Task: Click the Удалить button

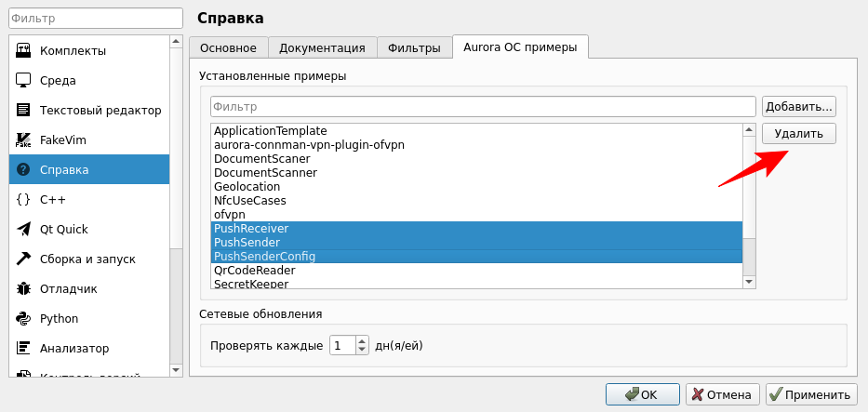Action: pyautogui.click(x=798, y=134)
